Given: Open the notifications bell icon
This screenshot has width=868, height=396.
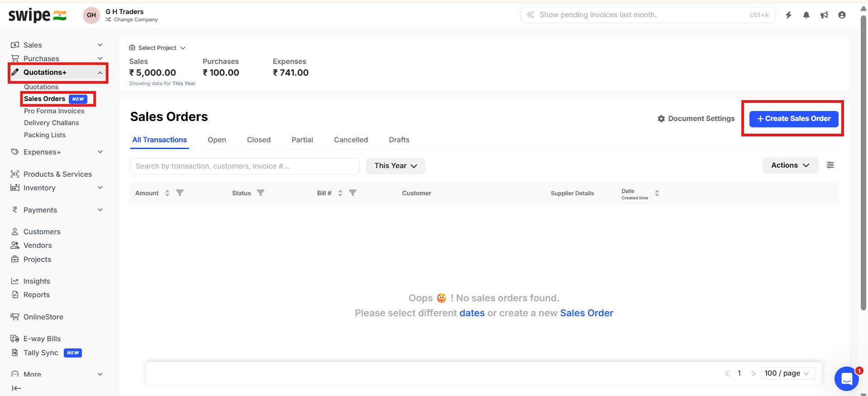Looking at the screenshot, I should point(806,15).
